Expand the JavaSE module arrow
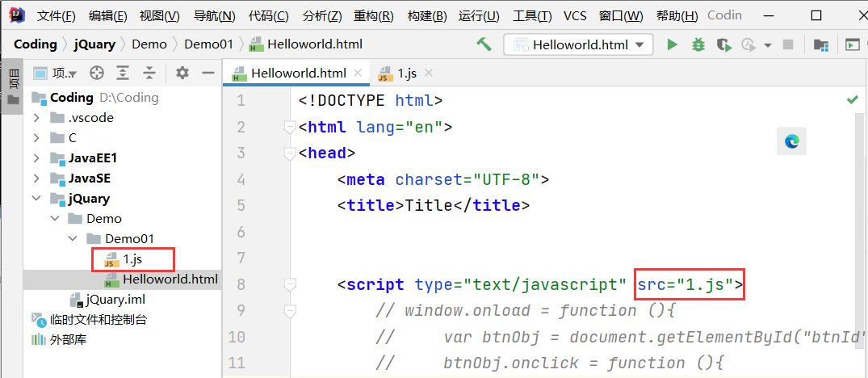This screenshot has width=868, height=378. tap(36, 178)
